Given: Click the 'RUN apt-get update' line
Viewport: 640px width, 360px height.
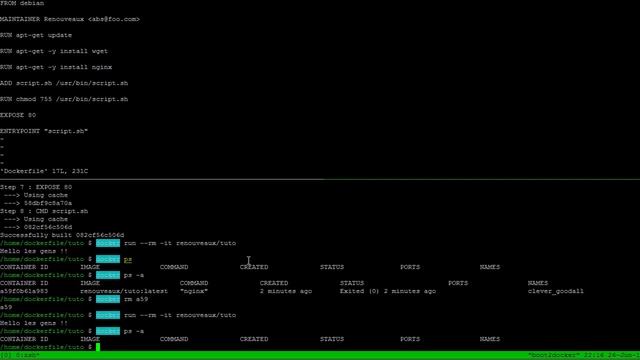Looking at the screenshot, I should tap(36, 35).
